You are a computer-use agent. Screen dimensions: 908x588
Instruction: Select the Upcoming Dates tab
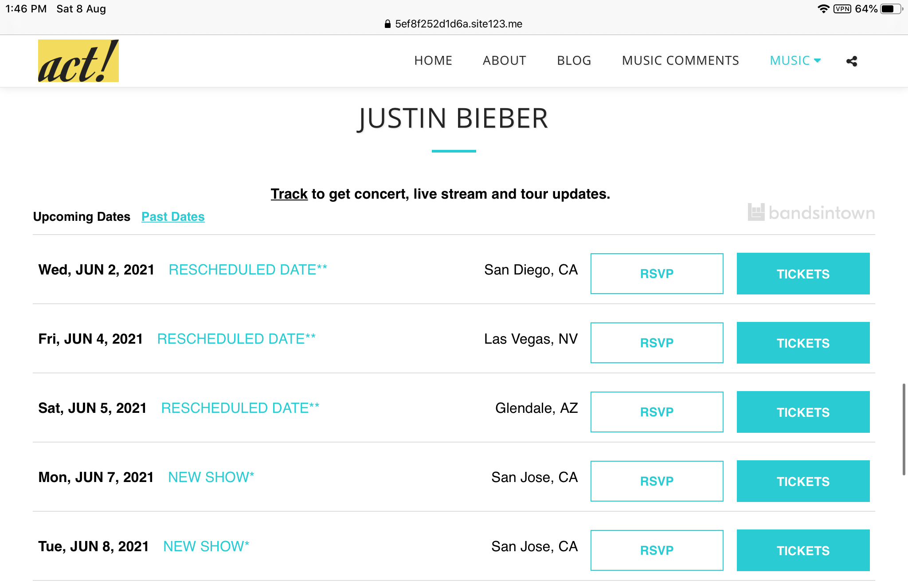(x=82, y=217)
